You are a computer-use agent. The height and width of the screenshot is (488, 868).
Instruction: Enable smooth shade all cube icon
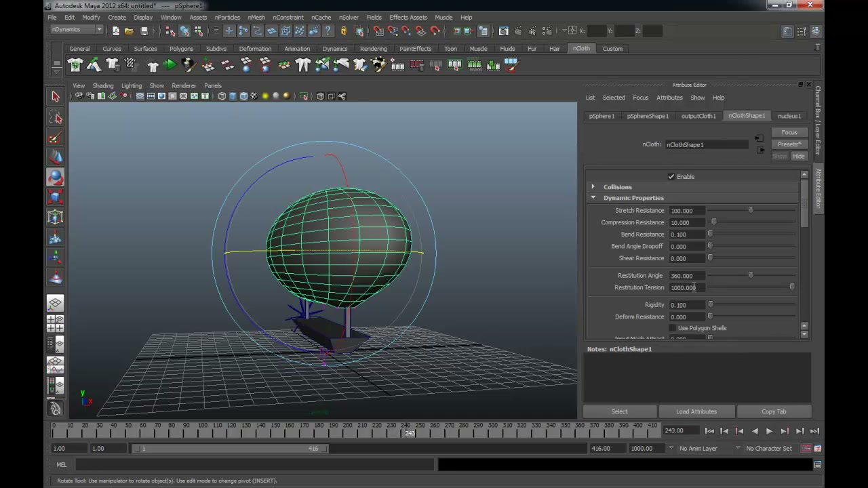click(x=233, y=96)
